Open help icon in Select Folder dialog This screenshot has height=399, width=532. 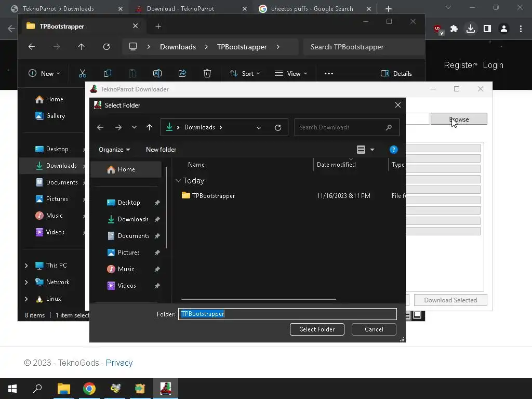point(394,150)
